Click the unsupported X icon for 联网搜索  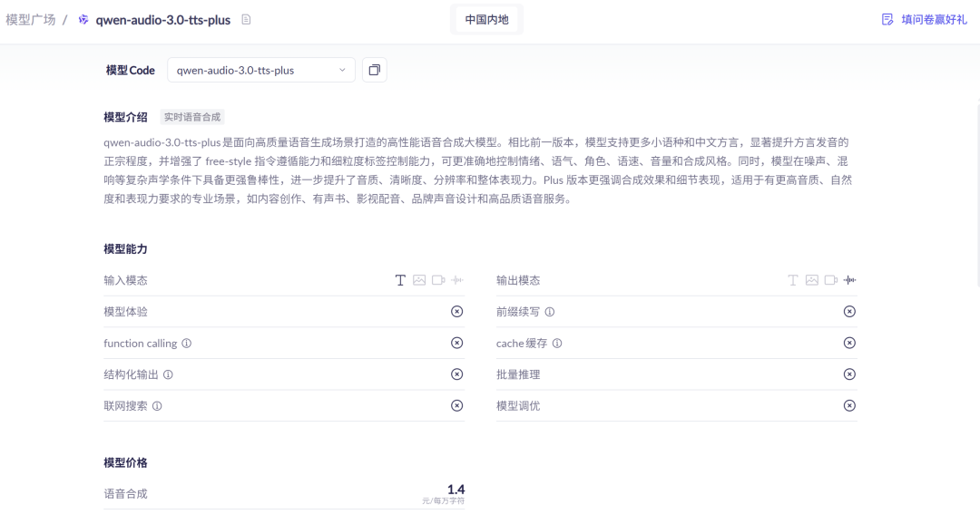[x=456, y=405]
